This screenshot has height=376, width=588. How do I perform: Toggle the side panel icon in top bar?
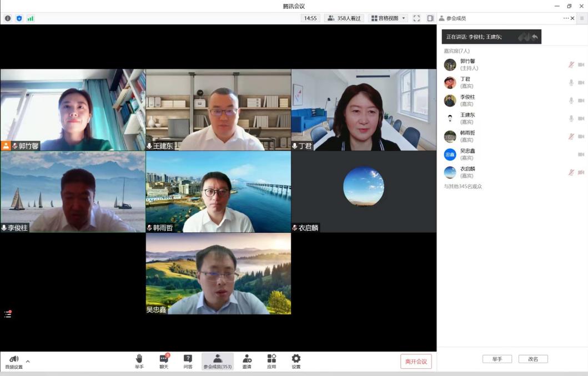pos(430,18)
